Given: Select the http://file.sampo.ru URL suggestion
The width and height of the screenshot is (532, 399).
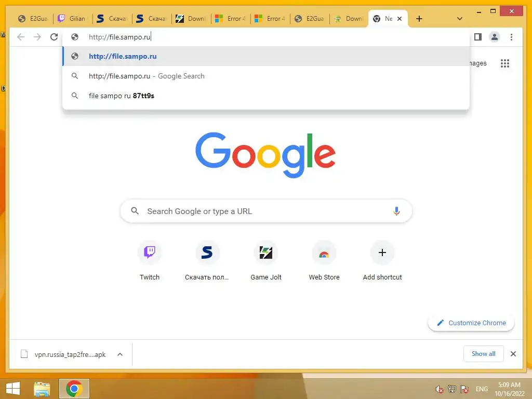Looking at the screenshot, I should (267, 56).
